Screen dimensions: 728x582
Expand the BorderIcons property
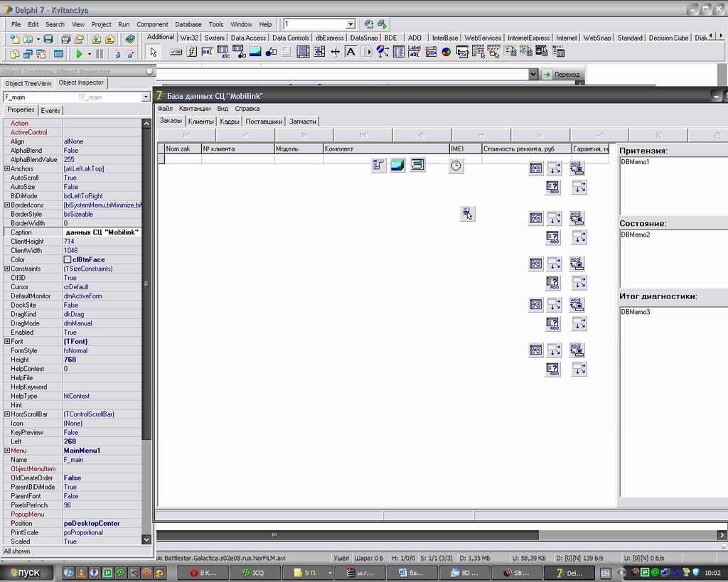[x=7, y=205]
